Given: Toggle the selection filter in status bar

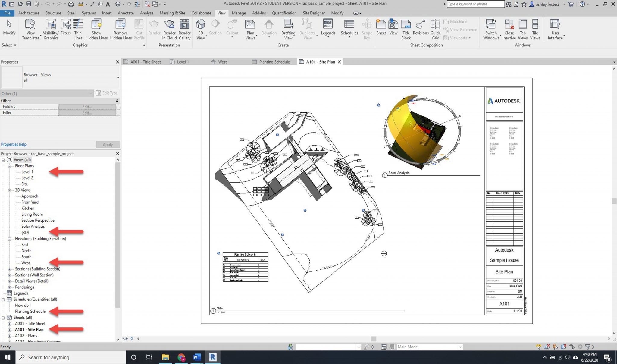Looking at the screenshot, I should tap(588, 347).
